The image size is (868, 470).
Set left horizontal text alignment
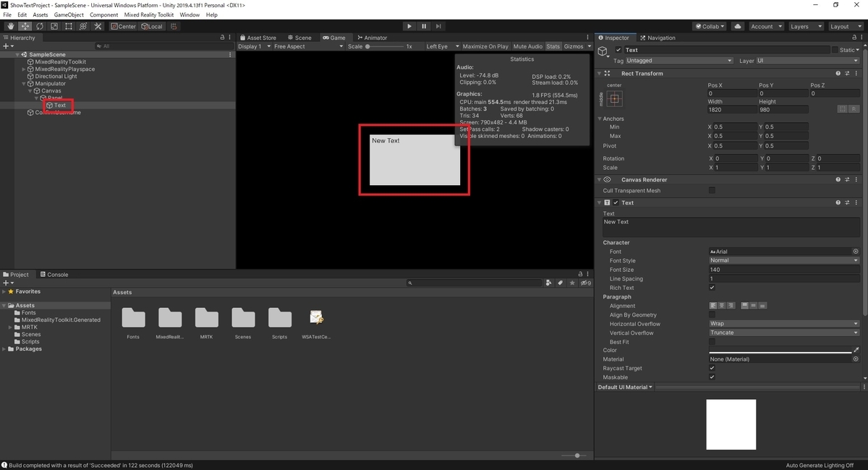click(713, 306)
